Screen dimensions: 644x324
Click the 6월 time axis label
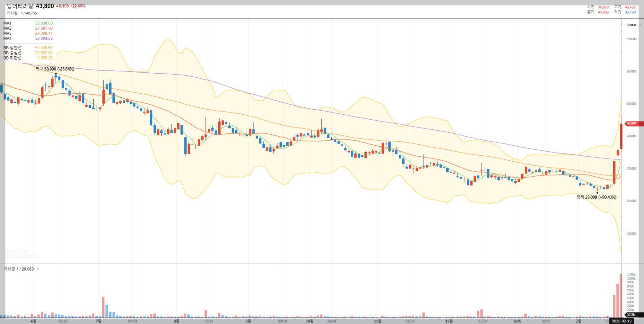click(x=34, y=321)
